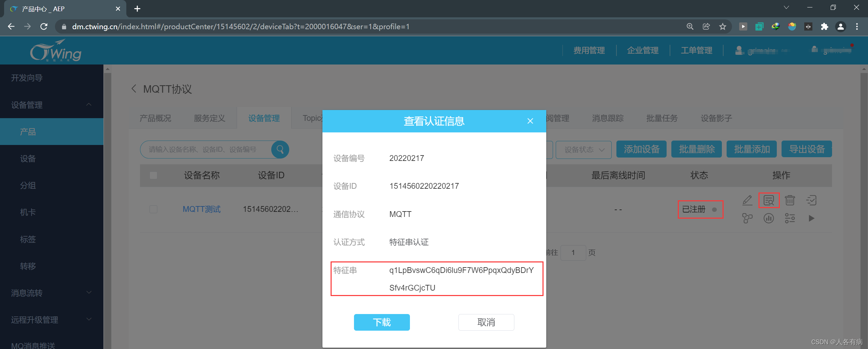Click the 已注册 status cell
This screenshot has height=349, width=868.
[700, 209]
